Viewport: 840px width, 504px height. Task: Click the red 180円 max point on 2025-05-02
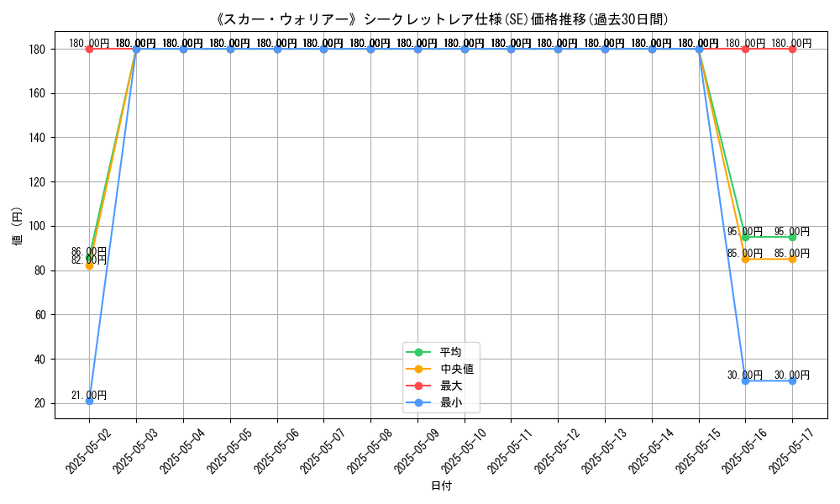90,50
